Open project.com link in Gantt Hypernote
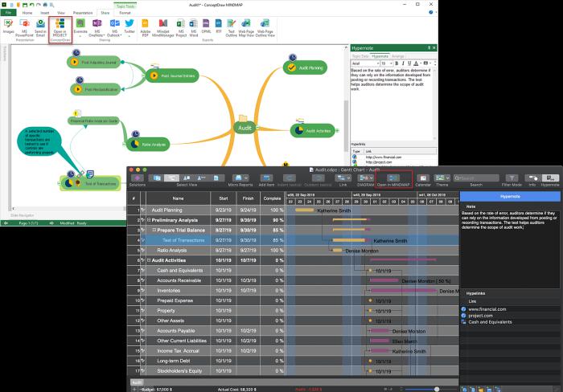563x392 pixels. [480, 316]
